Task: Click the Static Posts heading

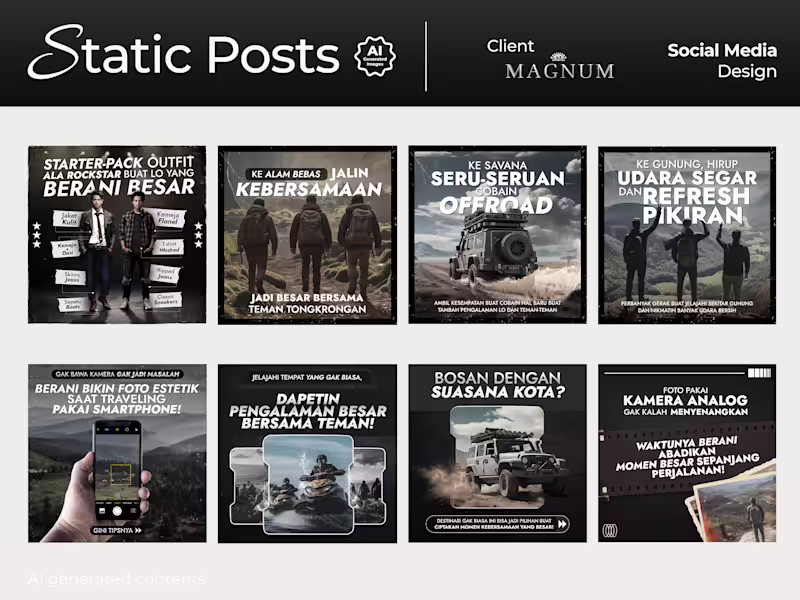Action: coord(184,54)
